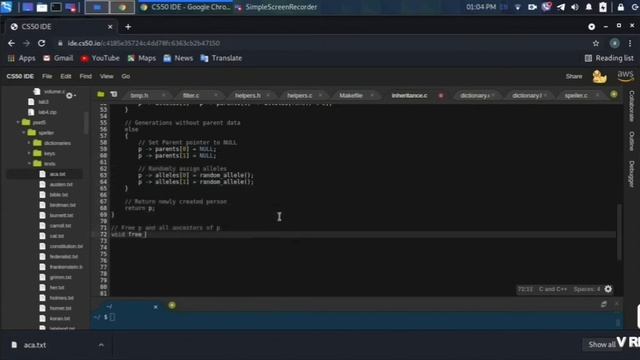Open the CS50 duck debugger icon
Screen dimensions: 640x360
pyautogui.click(x=599, y=76)
